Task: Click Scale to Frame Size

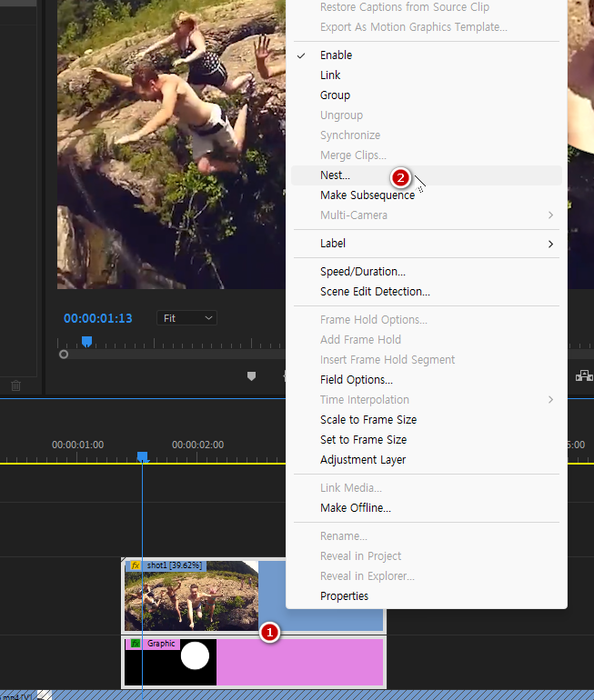Action: [367, 420]
